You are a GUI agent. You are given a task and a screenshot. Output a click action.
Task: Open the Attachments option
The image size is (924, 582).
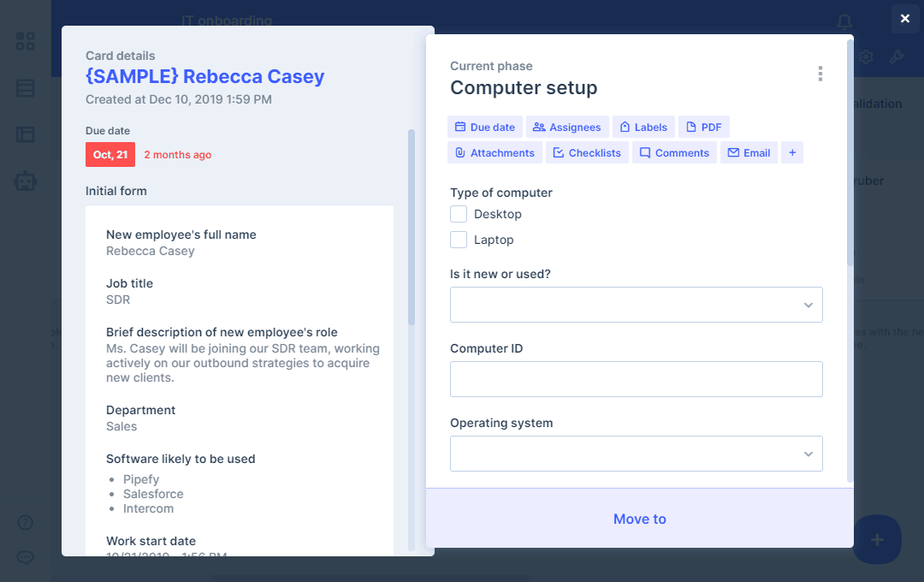495,152
